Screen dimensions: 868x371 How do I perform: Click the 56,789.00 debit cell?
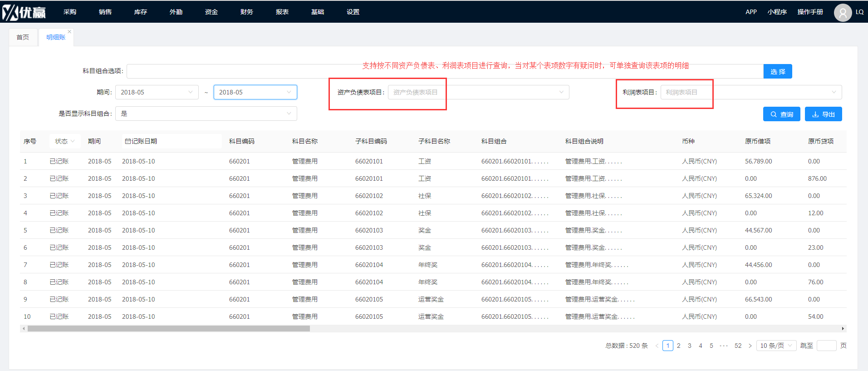(x=759, y=161)
